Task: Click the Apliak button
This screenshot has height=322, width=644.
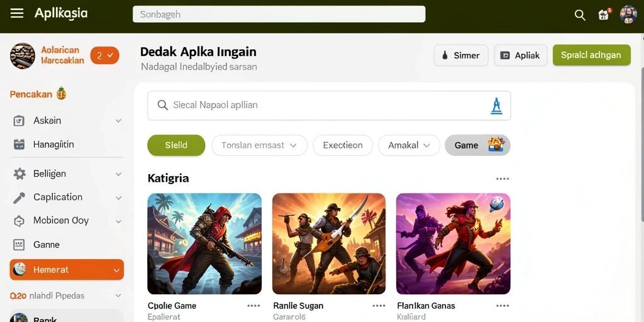Action: click(x=520, y=55)
